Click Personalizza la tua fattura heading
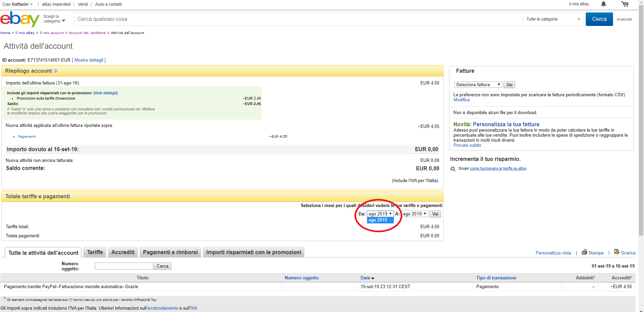The height and width of the screenshot is (312, 644). [x=506, y=124]
